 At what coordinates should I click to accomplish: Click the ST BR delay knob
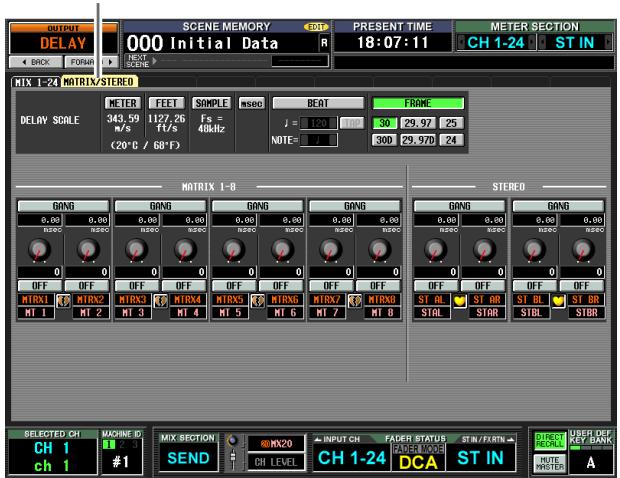coord(583,250)
